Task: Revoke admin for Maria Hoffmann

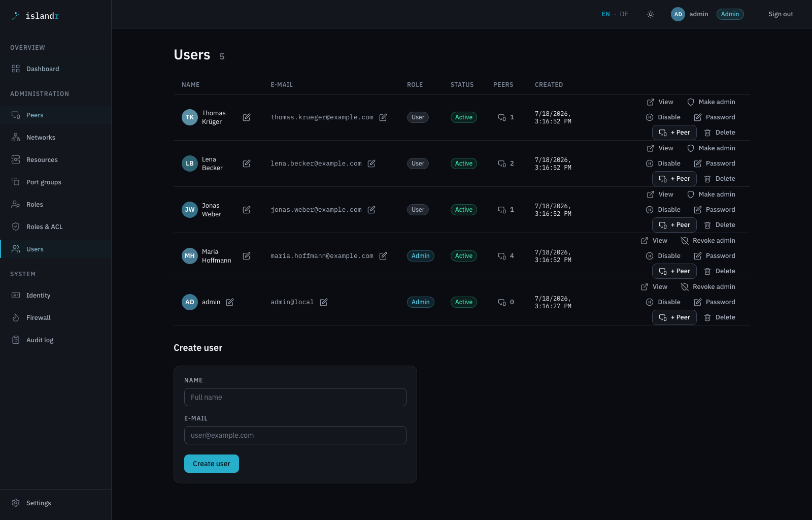Action: [x=708, y=241]
